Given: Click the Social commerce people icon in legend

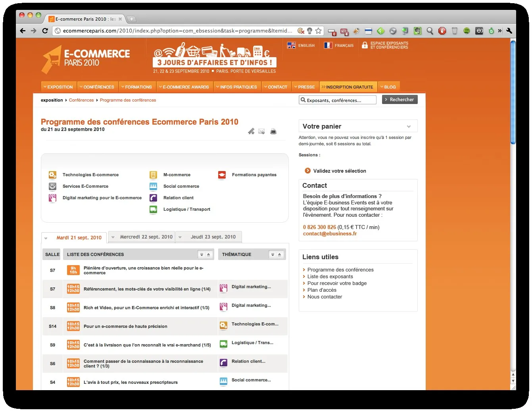Looking at the screenshot, I should click(153, 186).
